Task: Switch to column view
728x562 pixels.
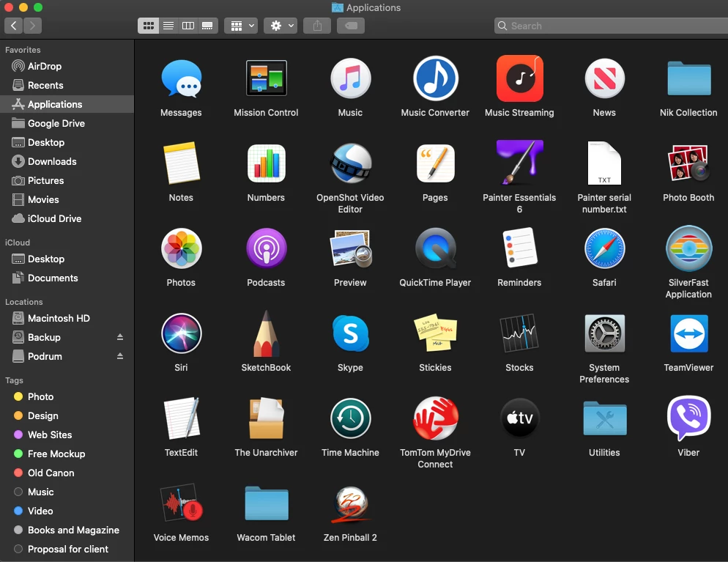Action: (188, 26)
